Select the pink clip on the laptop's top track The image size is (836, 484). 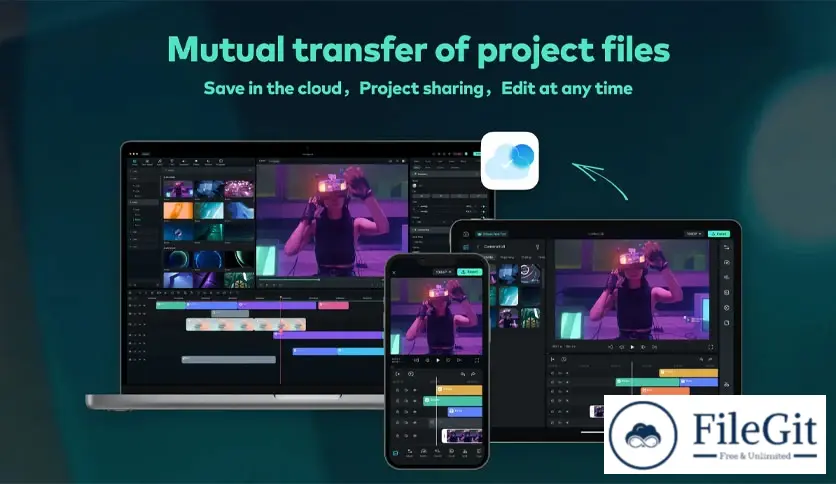coord(333,305)
